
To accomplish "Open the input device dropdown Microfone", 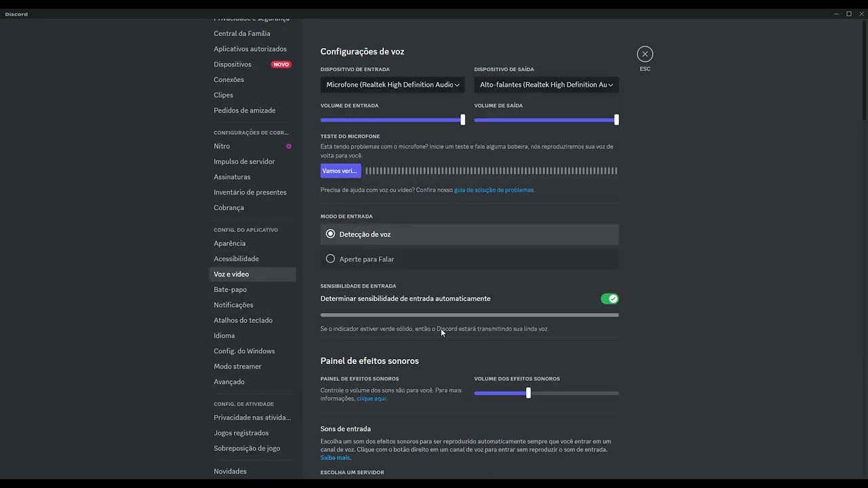I will [x=393, y=85].
